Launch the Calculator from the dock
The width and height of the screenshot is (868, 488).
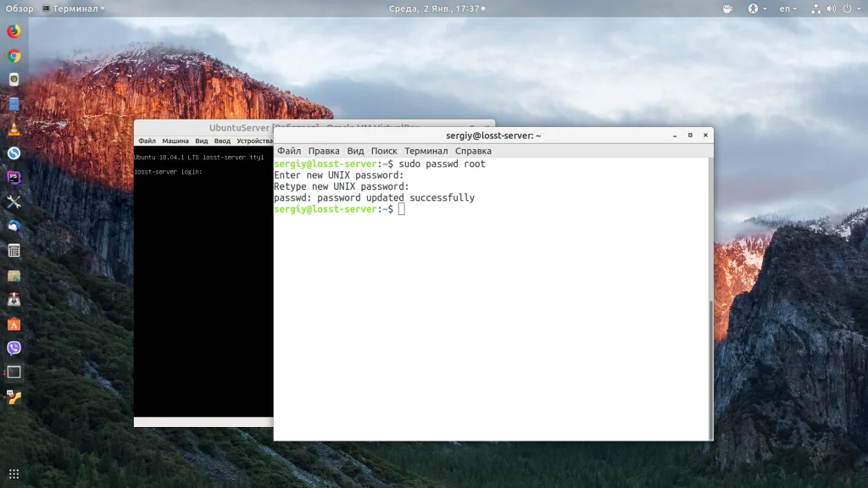[14, 250]
